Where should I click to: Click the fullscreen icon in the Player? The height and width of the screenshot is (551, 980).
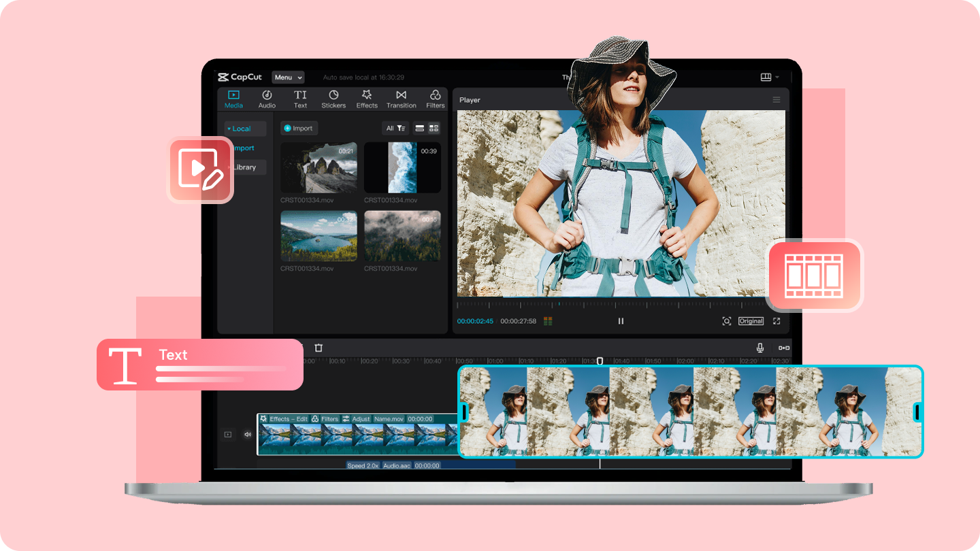coord(777,320)
